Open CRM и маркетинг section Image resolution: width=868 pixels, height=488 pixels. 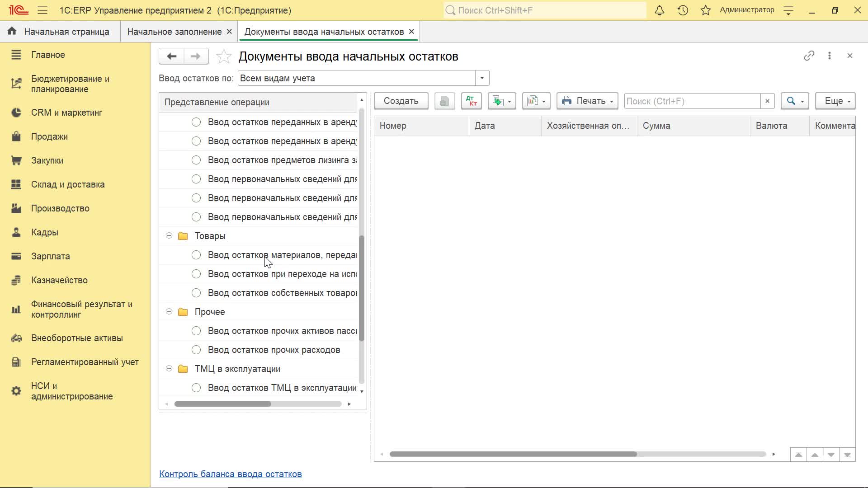click(66, 113)
